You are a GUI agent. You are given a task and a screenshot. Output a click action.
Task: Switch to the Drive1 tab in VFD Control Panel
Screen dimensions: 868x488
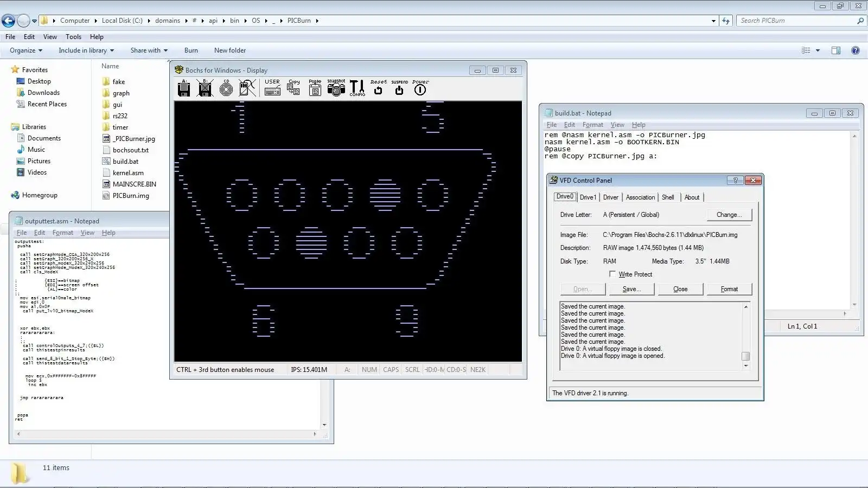click(588, 197)
